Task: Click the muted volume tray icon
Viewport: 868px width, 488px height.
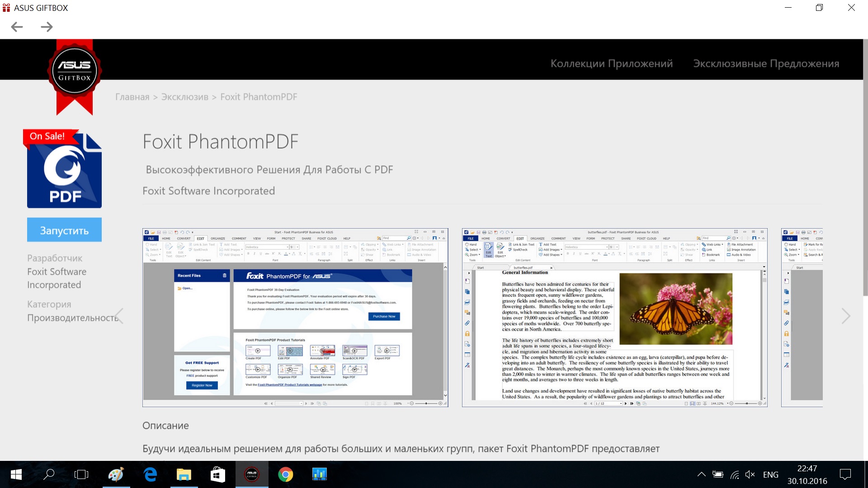Action: coord(750,474)
